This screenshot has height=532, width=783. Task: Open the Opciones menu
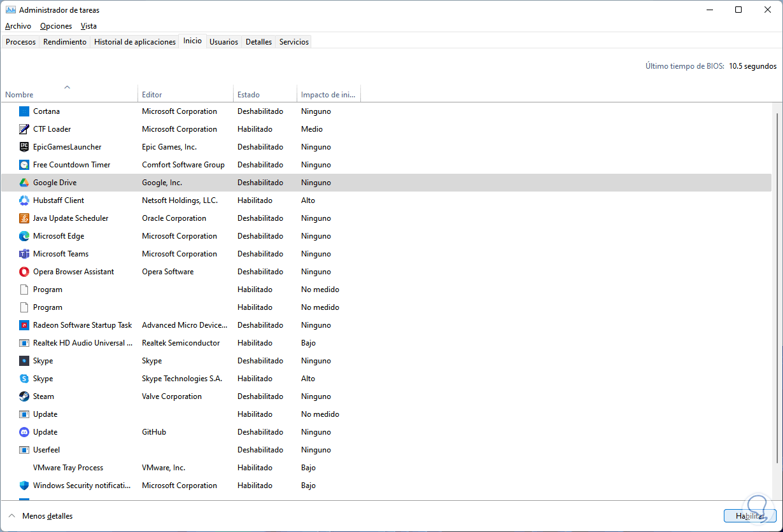tap(56, 26)
